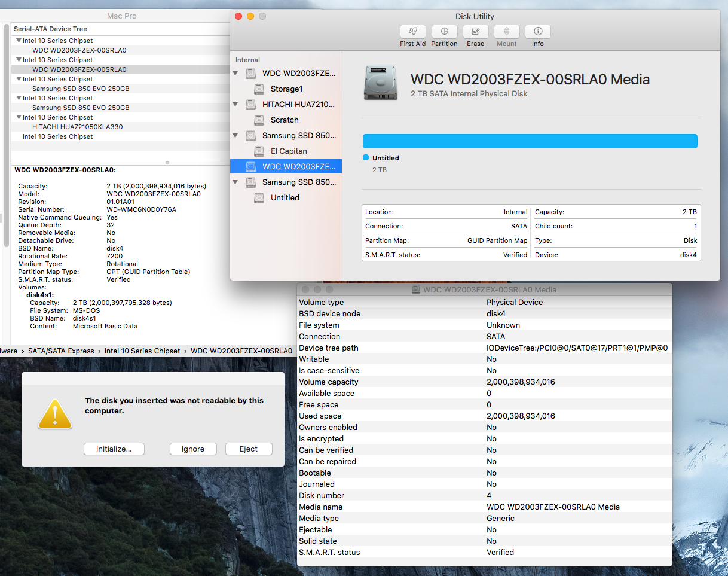
Task: Click SATA/SATA Express in the path bar
Action: (61, 351)
